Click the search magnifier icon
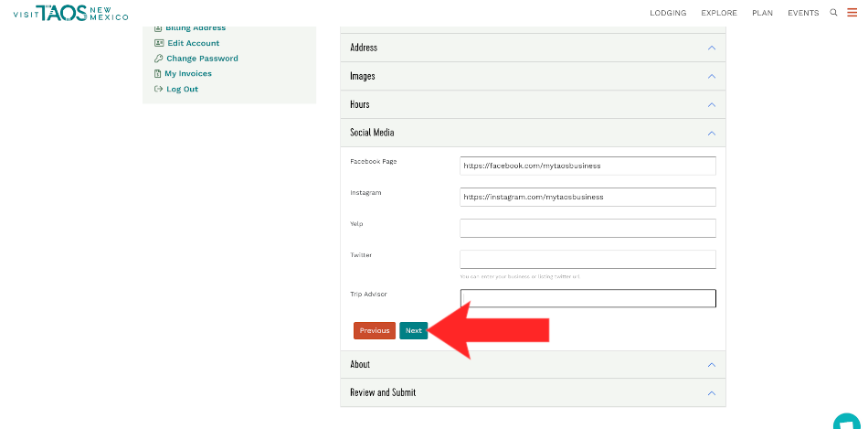The height and width of the screenshot is (429, 868). click(x=833, y=13)
